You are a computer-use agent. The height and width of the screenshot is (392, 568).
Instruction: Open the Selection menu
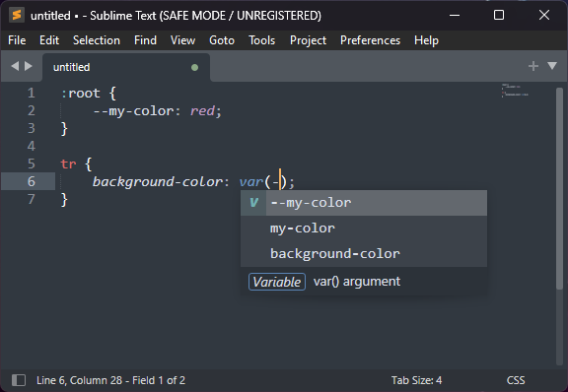(97, 40)
